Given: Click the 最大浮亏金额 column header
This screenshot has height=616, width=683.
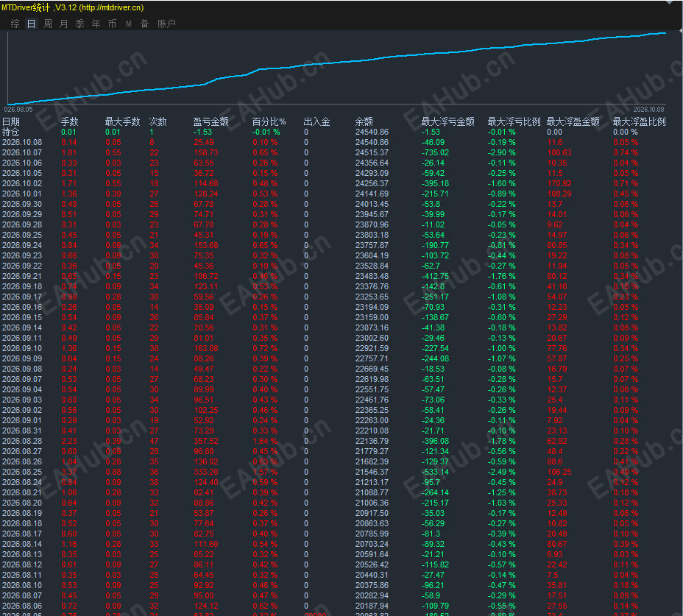Looking at the screenshot, I should [x=447, y=121].
